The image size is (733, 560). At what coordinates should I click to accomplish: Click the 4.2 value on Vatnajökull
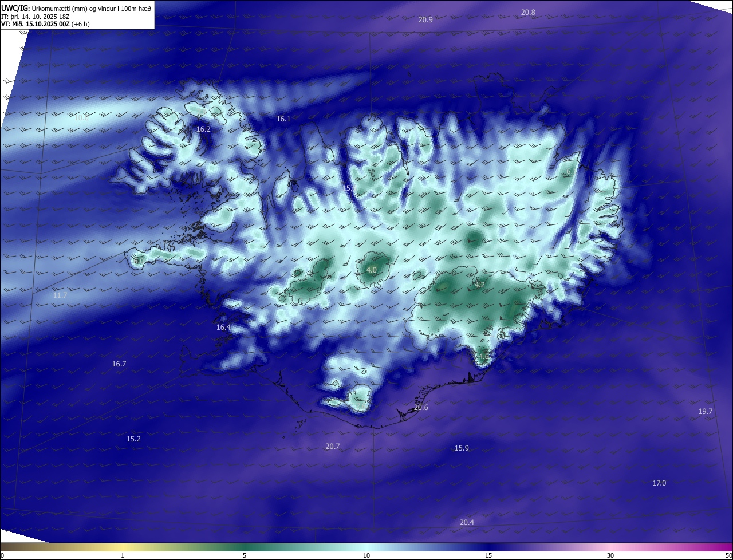[480, 285]
